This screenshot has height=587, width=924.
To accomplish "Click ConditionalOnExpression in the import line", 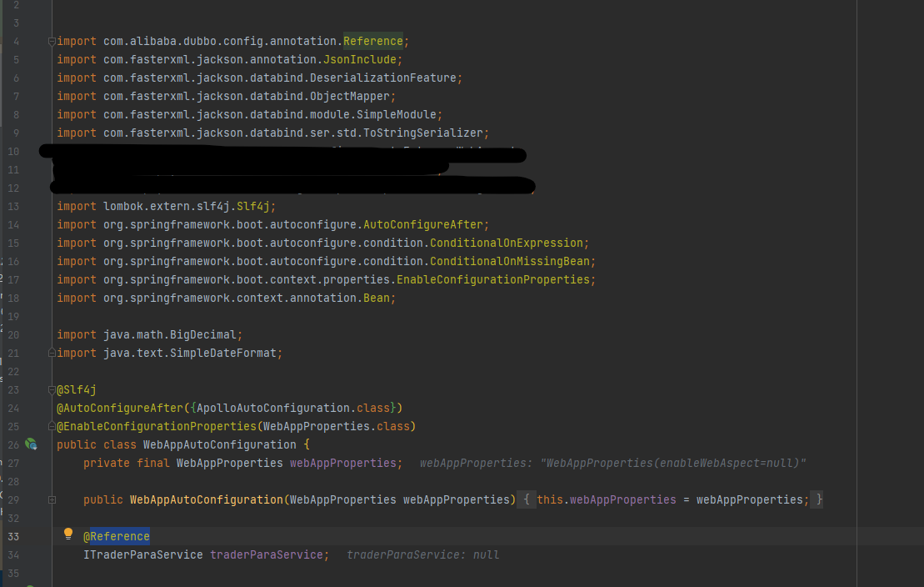I will tap(507, 243).
